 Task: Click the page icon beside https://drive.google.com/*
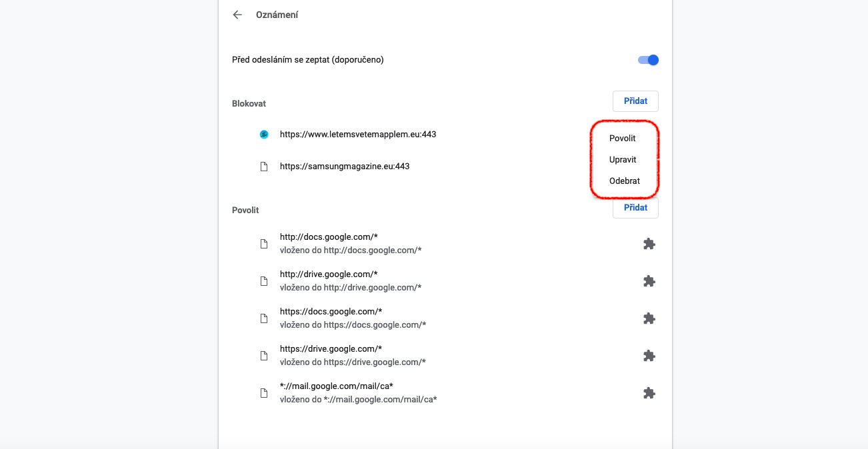pos(264,356)
